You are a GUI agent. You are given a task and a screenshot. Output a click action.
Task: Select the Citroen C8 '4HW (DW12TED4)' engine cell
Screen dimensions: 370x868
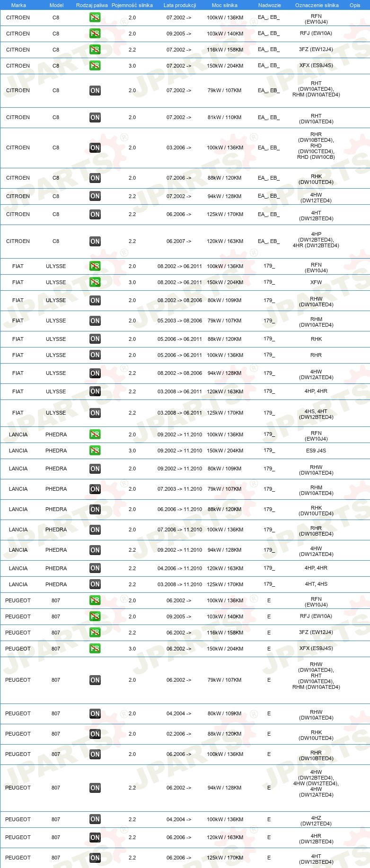[316, 198]
